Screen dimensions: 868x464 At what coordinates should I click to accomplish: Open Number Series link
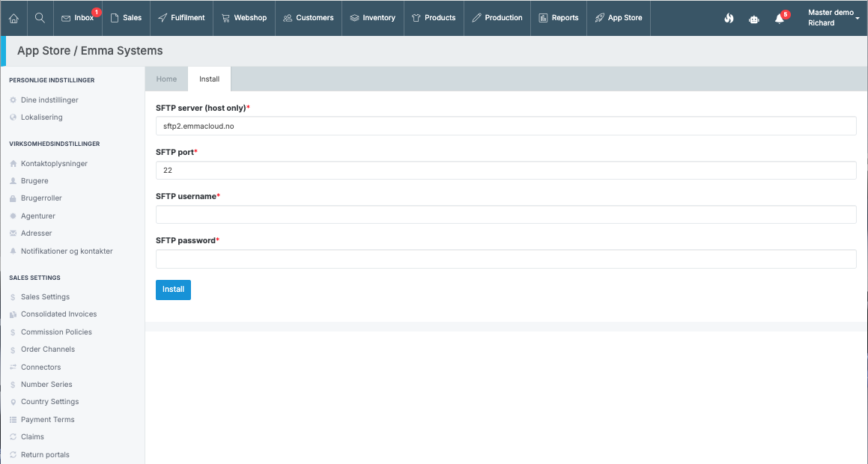pyautogui.click(x=46, y=385)
